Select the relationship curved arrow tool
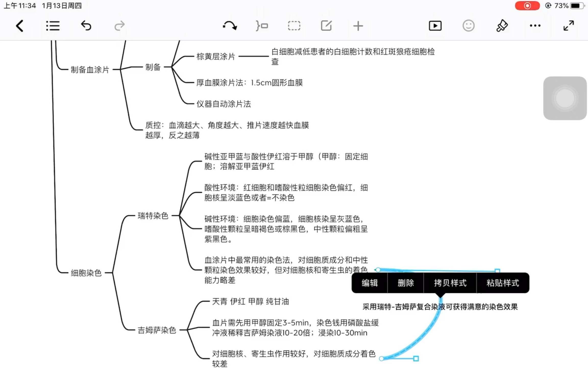This screenshot has width=588, height=369. coord(230,26)
